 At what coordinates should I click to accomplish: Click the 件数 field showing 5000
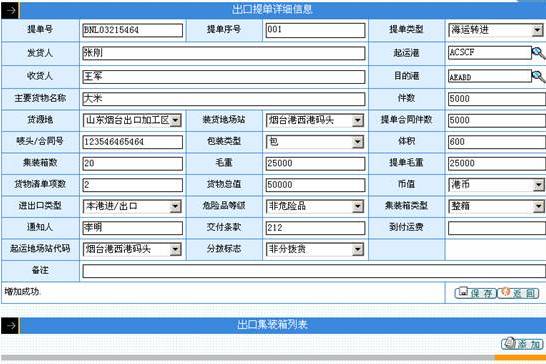pyautogui.click(x=497, y=99)
